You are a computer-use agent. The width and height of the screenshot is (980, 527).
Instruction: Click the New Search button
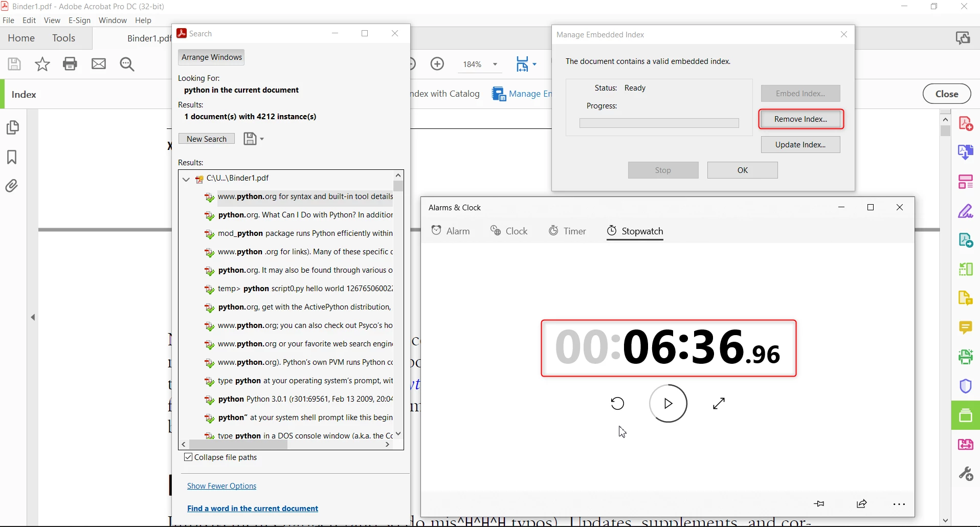(x=207, y=139)
